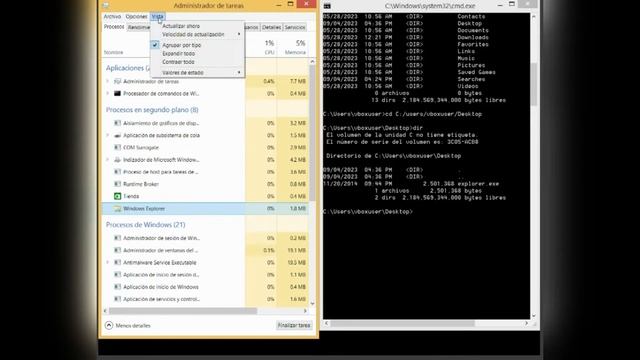Choose Expandir todo from the menu

(178, 54)
